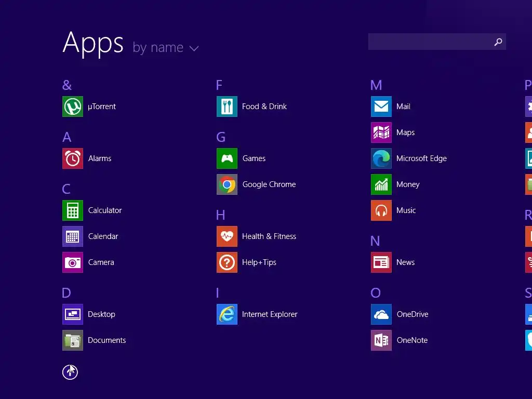This screenshot has width=532, height=399.
Task: Click the "Internet Explorer" label
Action: click(x=270, y=314)
